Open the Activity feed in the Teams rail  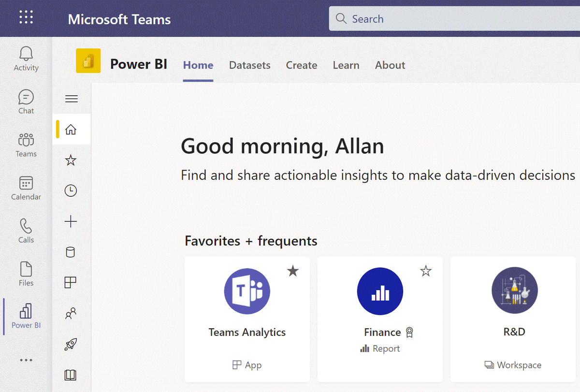tap(26, 58)
